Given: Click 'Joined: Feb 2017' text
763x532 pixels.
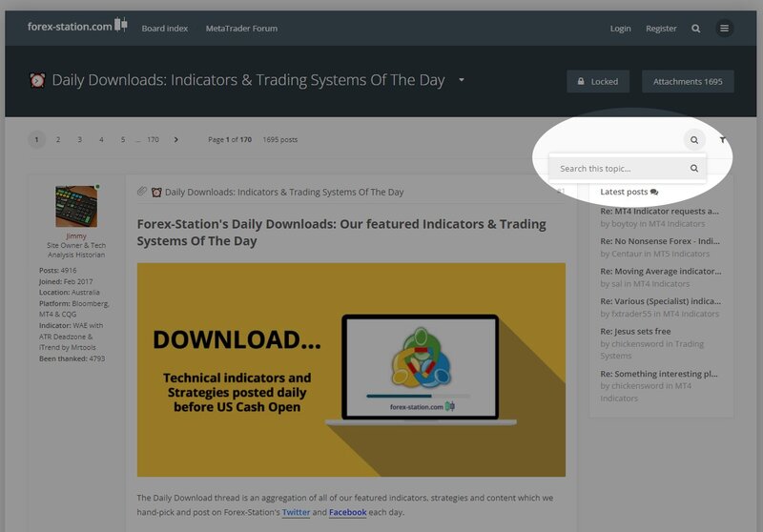Looking at the screenshot, I should tap(66, 281).
